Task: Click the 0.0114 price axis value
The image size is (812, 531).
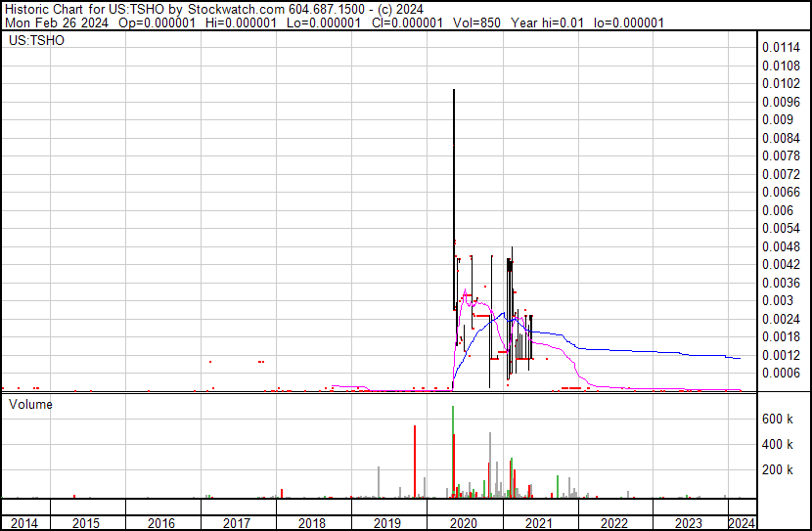Action: pyautogui.click(x=781, y=48)
